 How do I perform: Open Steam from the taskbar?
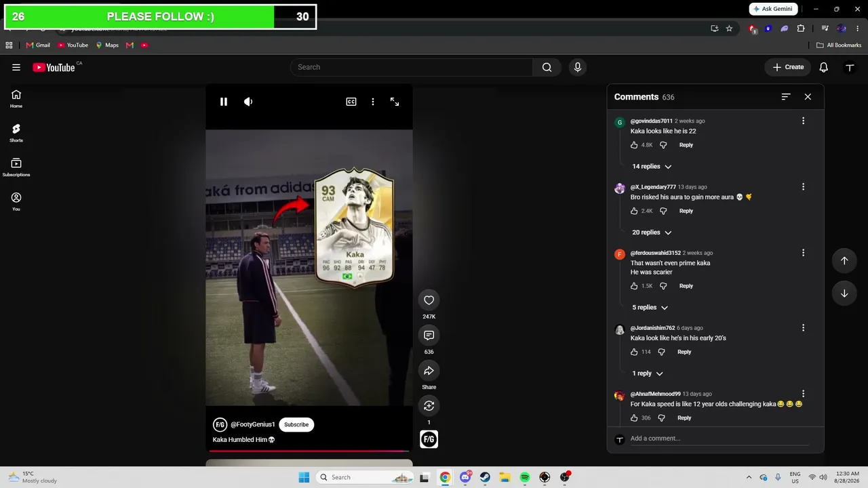(485, 477)
